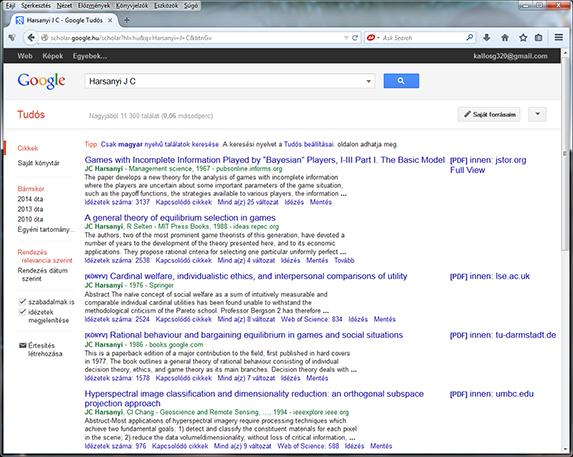Reload the page with the refresh icon

(x=354, y=38)
